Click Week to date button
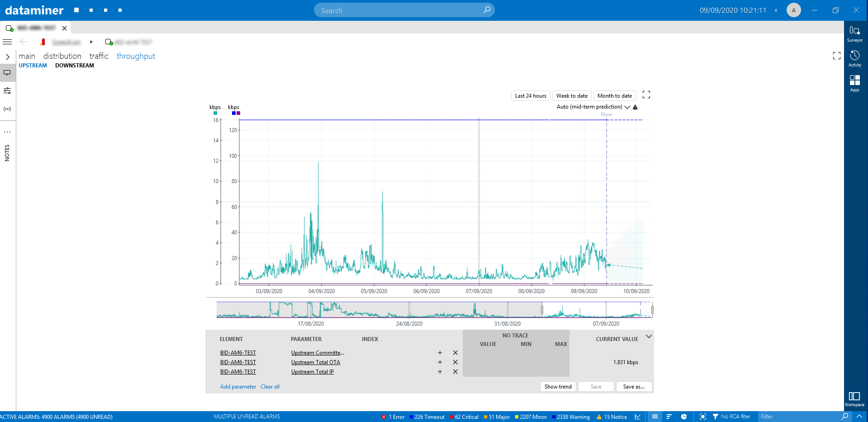The height and width of the screenshot is (422, 868). [572, 96]
